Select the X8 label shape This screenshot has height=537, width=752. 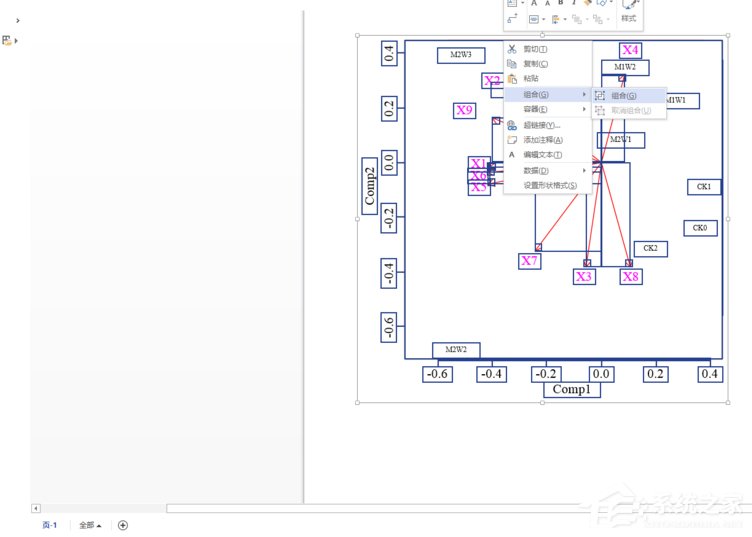pos(631,277)
